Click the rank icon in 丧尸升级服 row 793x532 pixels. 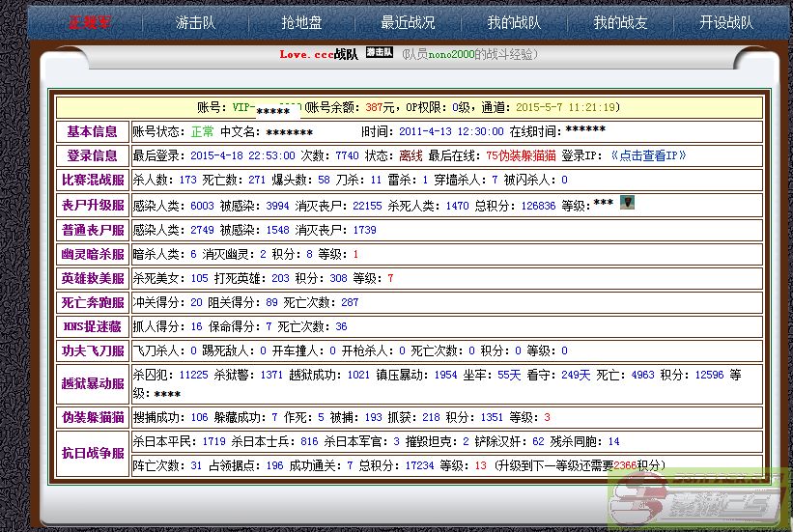pyautogui.click(x=627, y=203)
